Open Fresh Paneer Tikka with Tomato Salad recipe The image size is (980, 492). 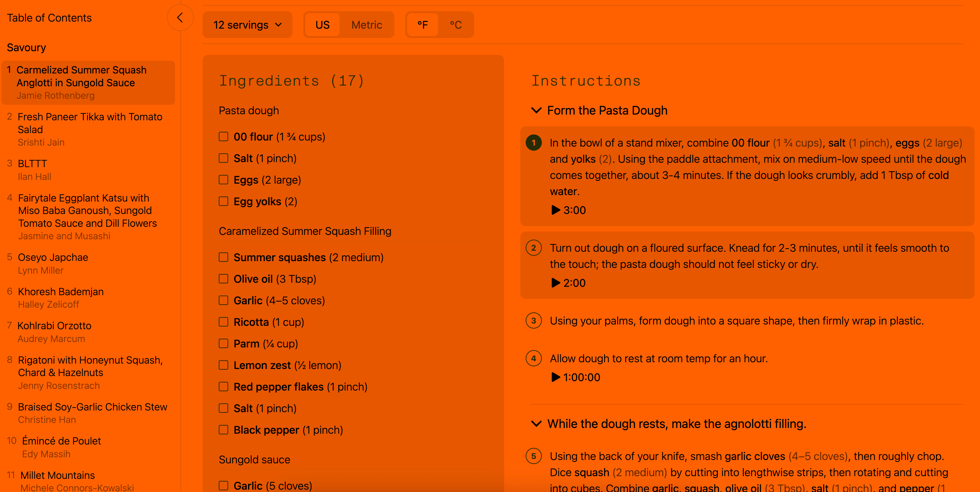click(90, 123)
